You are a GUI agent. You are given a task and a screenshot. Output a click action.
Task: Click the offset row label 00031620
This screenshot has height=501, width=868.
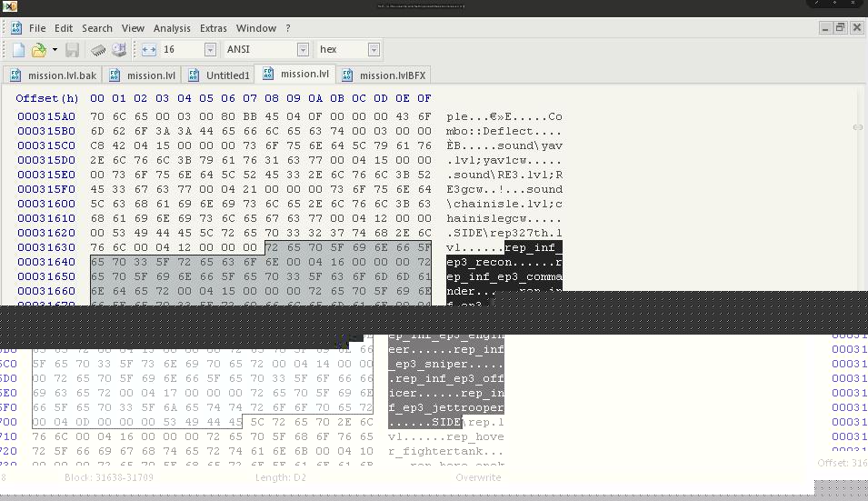(x=46, y=233)
